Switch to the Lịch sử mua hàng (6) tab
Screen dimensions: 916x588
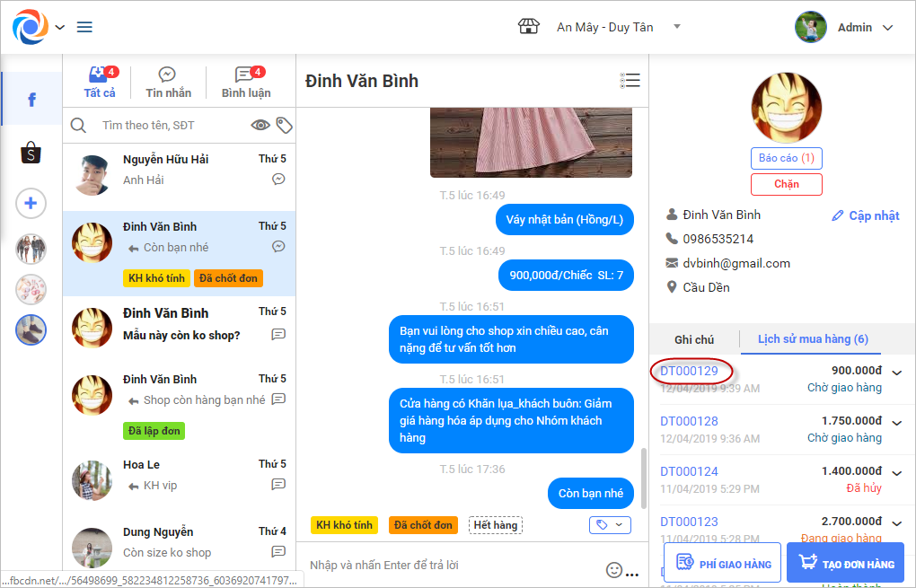coord(813,339)
